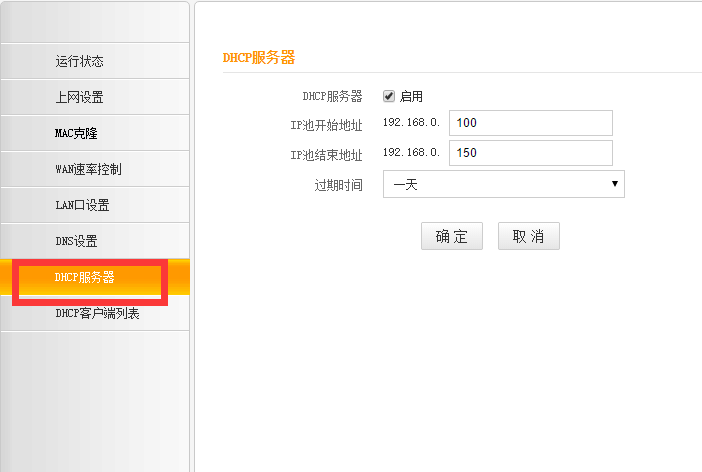
Task: Click the 启用 label text
Action: (x=411, y=96)
